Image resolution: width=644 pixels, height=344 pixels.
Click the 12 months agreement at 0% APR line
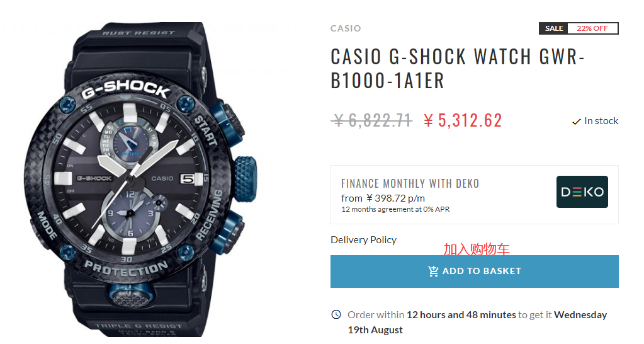(395, 209)
